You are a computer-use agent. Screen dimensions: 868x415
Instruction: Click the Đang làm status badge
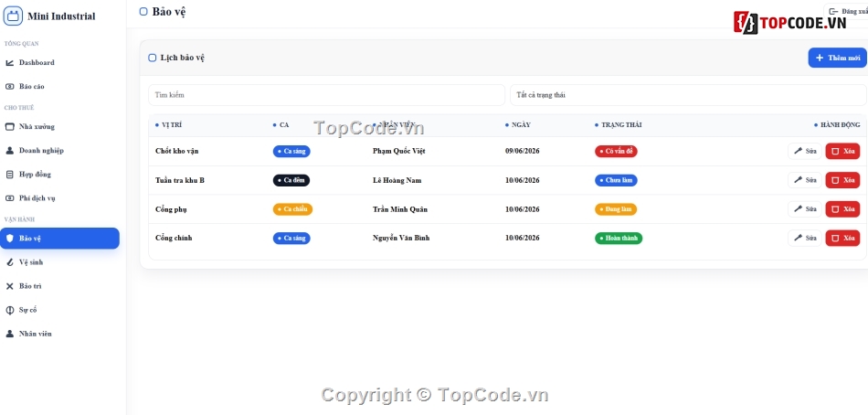point(616,209)
